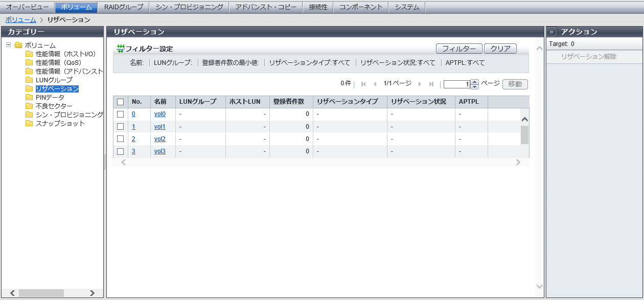Switch to the RAIDグループ tab
This screenshot has width=644, height=300.
[x=124, y=7]
